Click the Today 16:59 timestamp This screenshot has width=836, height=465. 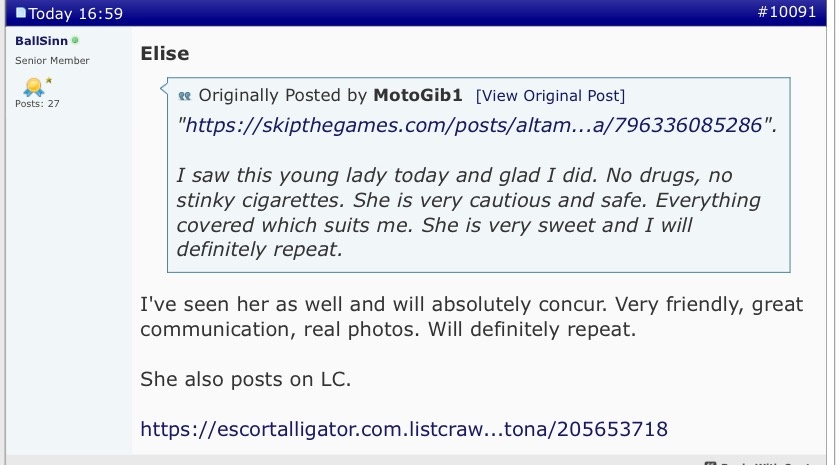tap(69, 14)
